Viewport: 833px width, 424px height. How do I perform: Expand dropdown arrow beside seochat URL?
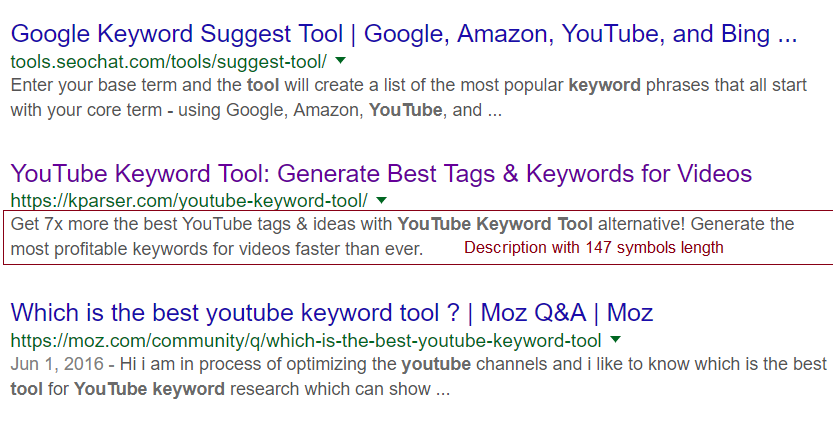341,61
